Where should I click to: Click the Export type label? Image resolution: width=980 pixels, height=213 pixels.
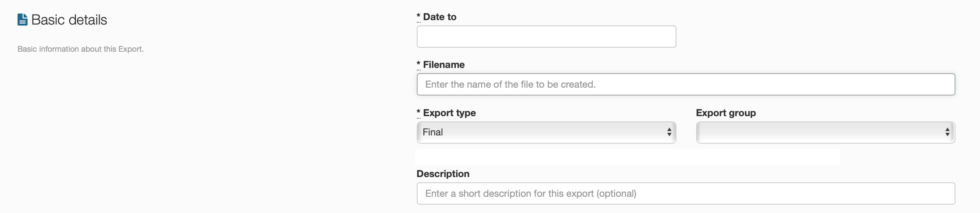coord(449,113)
